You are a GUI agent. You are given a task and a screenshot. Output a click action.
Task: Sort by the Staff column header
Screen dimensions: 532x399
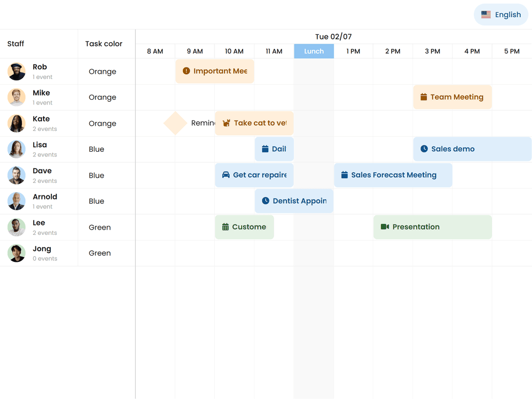coord(16,44)
